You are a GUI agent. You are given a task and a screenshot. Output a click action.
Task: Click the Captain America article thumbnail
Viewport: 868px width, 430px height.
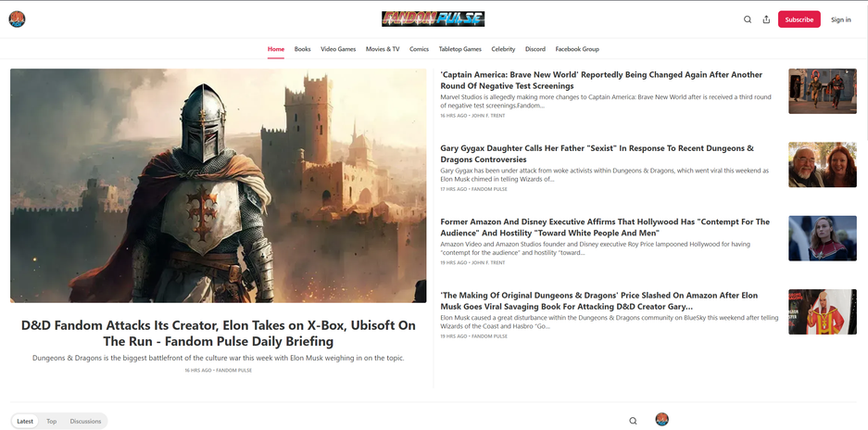pyautogui.click(x=822, y=91)
